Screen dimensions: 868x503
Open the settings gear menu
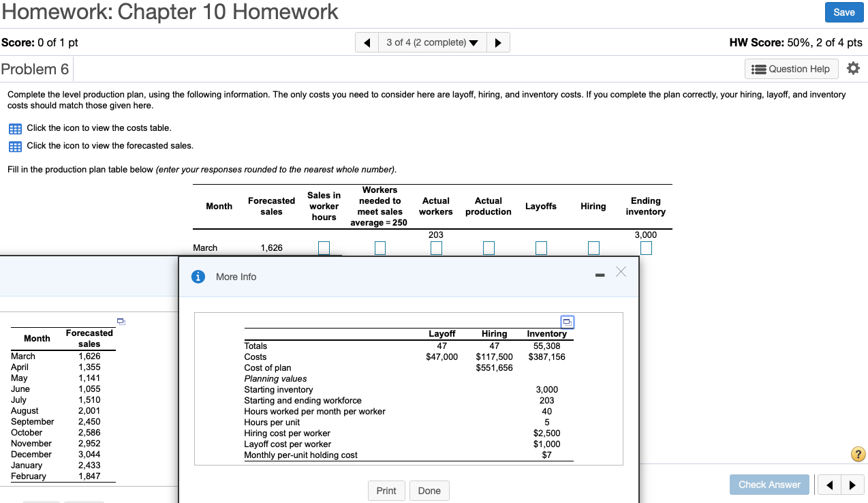853,69
